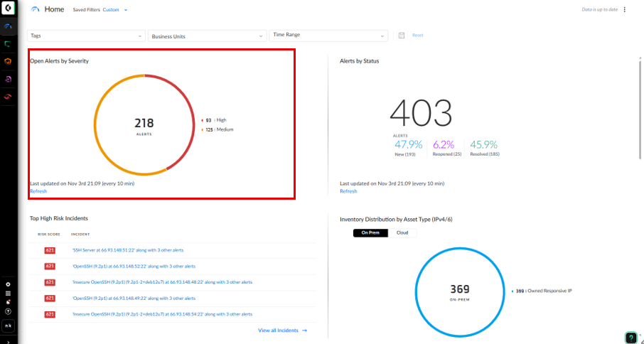This screenshot has width=644, height=344.
Task: Open the Saved Filters Custom dropdown
Action: tap(114, 10)
